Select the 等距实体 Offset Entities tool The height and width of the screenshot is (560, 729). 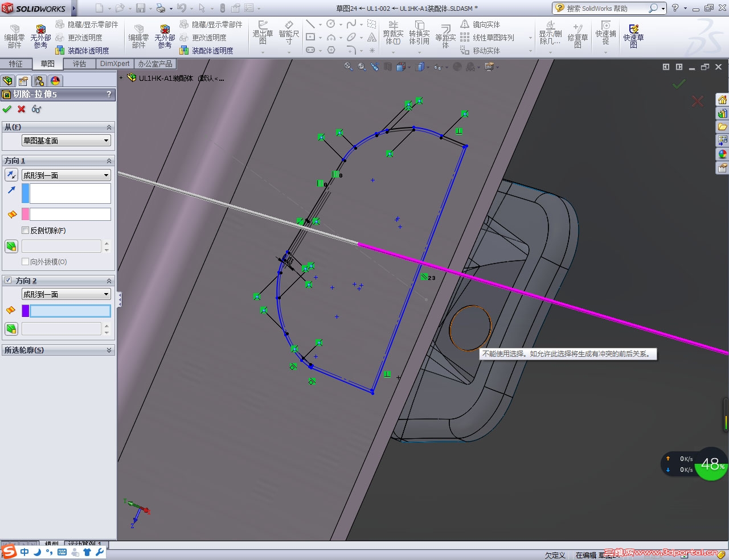click(x=445, y=36)
